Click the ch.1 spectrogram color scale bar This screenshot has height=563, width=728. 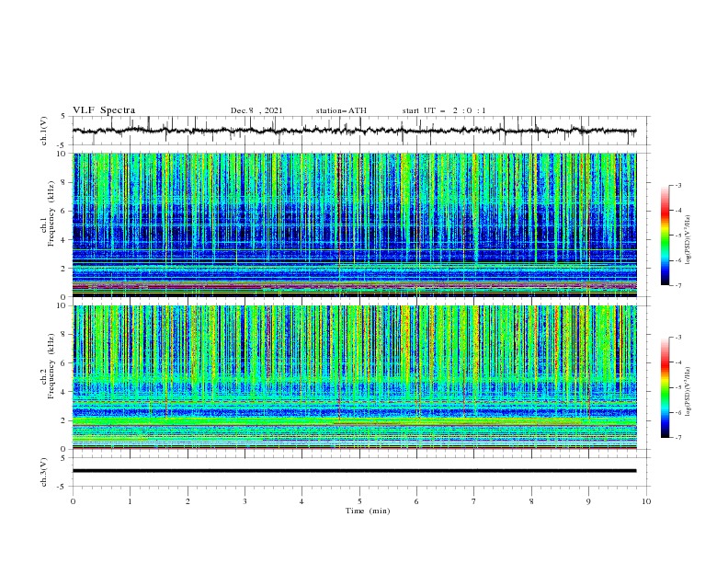tap(665, 236)
